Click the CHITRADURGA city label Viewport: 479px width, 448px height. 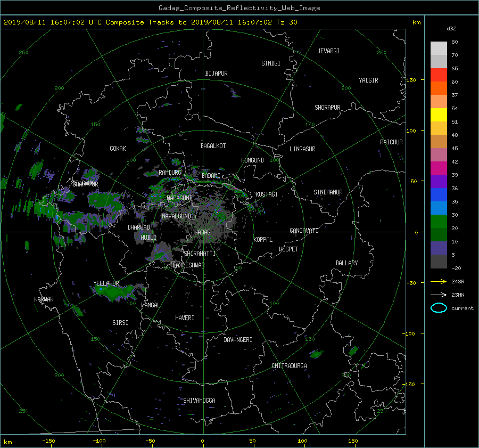[289, 366]
